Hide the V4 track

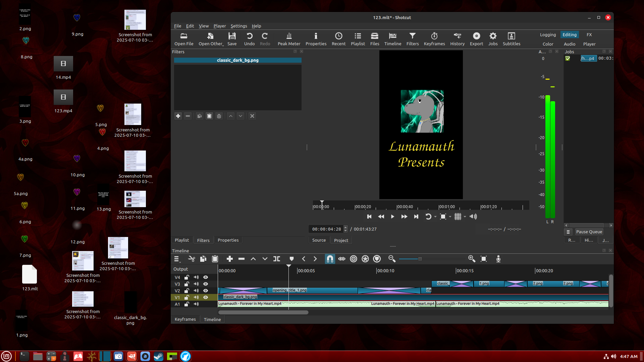[x=206, y=277]
